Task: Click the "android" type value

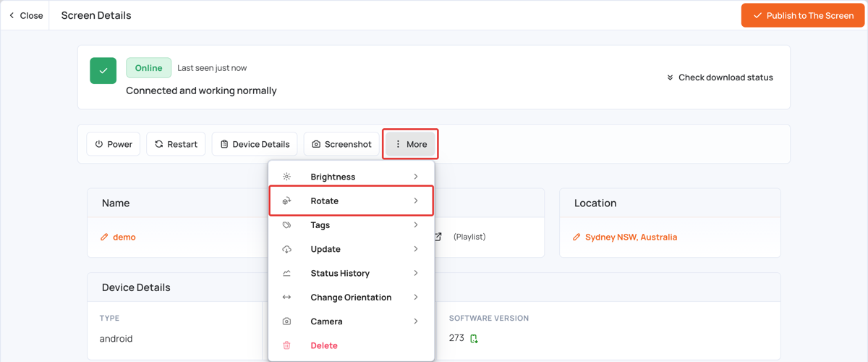Action: point(116,339)
